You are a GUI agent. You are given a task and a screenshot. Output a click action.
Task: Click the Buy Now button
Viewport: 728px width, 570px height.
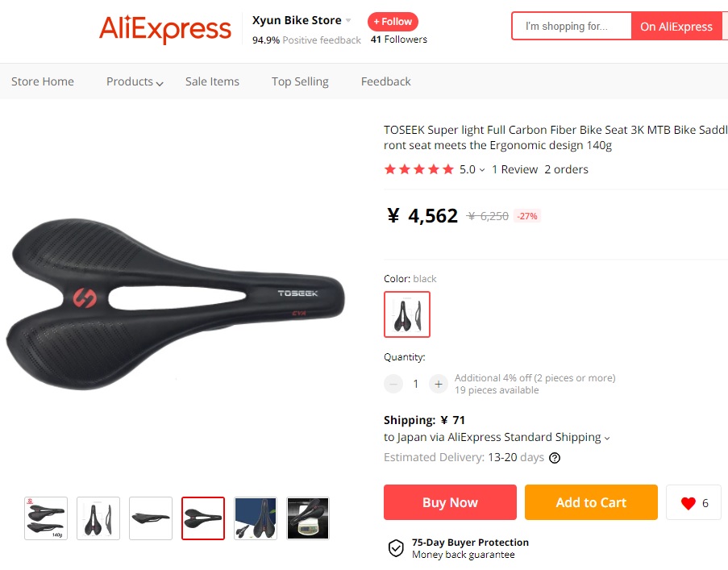[450, 502]
